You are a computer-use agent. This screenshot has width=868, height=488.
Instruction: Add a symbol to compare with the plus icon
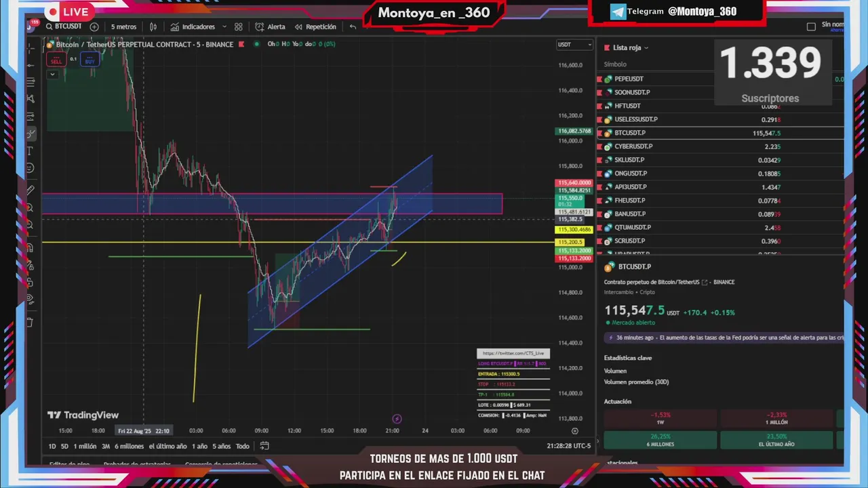coord(94,26)
